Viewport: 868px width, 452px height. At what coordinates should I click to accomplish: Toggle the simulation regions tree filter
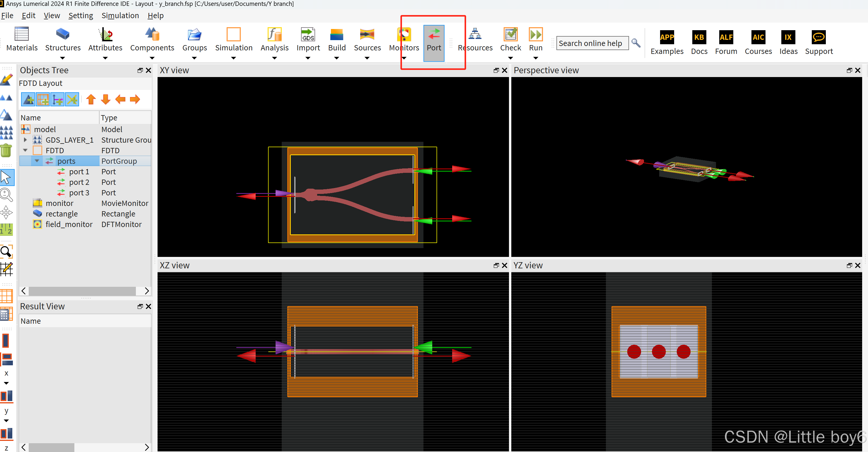(43, 99)
